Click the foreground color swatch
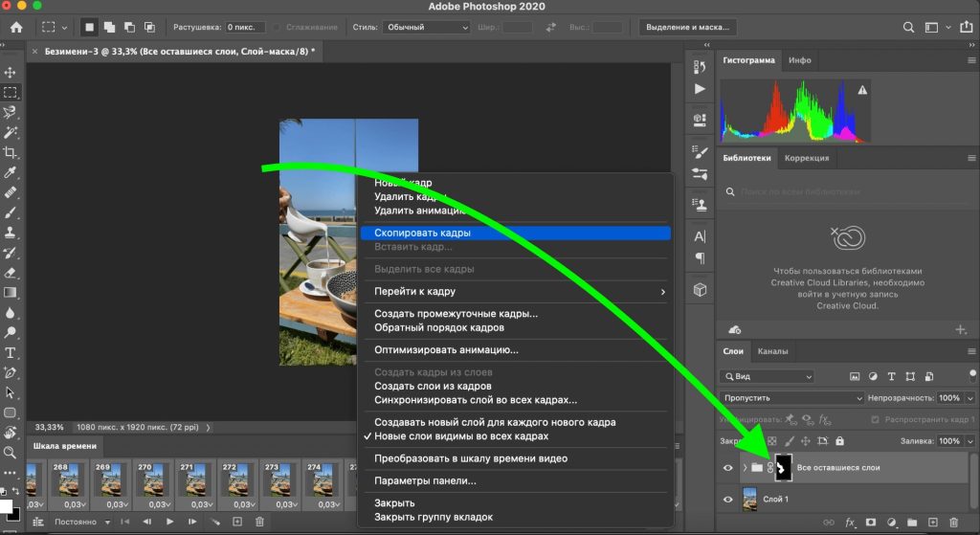This screenshot has height=535, width=980. (6, 506)
